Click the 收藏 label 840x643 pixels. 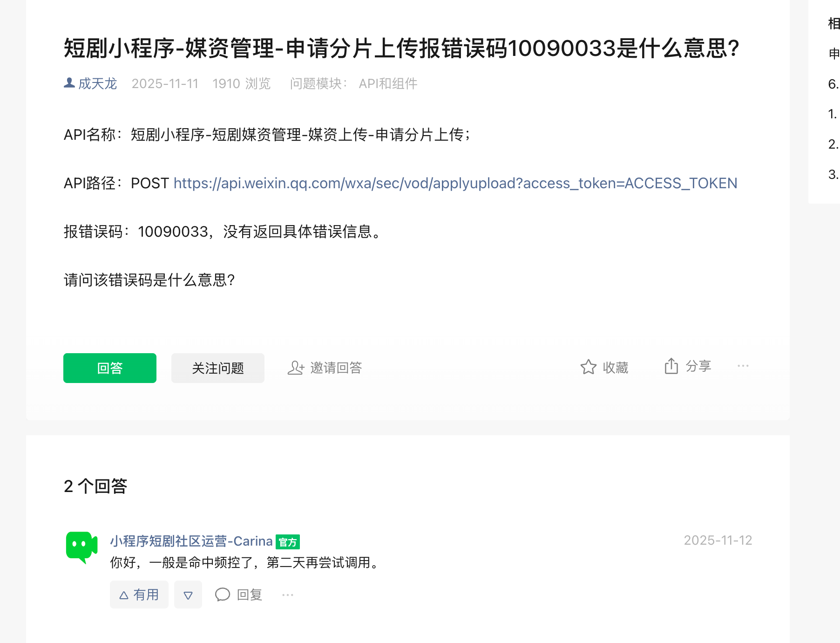pyautogui.click(x=616, y=368)
